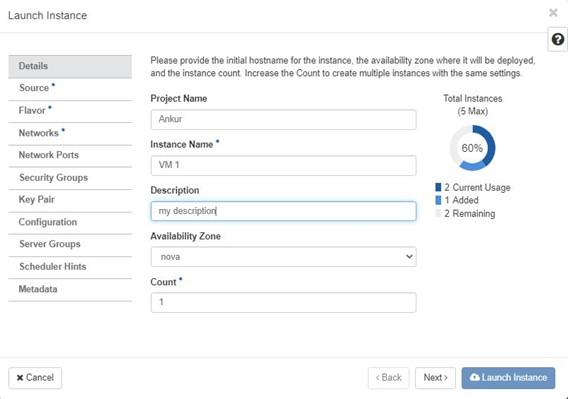This screenshot has width=568, height=399.
Task: Click the 60% usage donut chart
Action: (472, 148)
